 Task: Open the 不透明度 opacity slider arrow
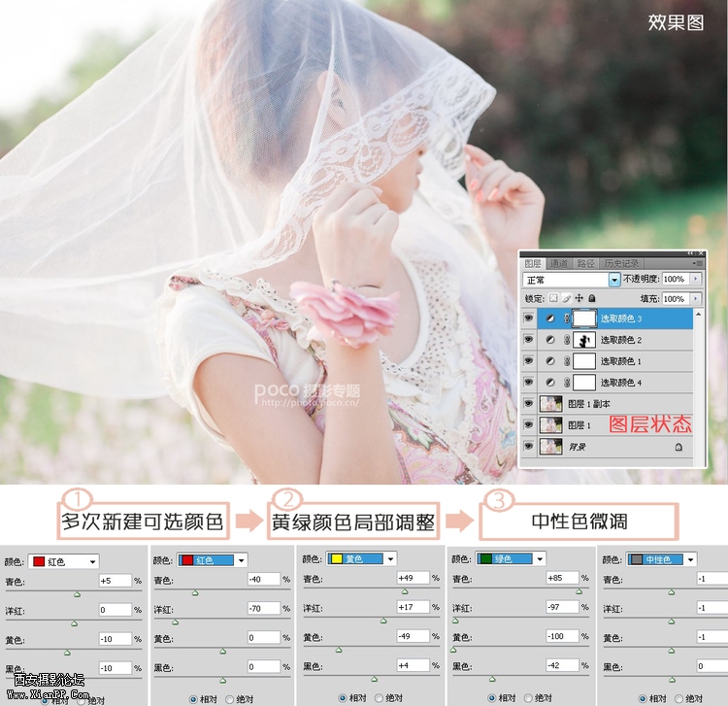695,280
